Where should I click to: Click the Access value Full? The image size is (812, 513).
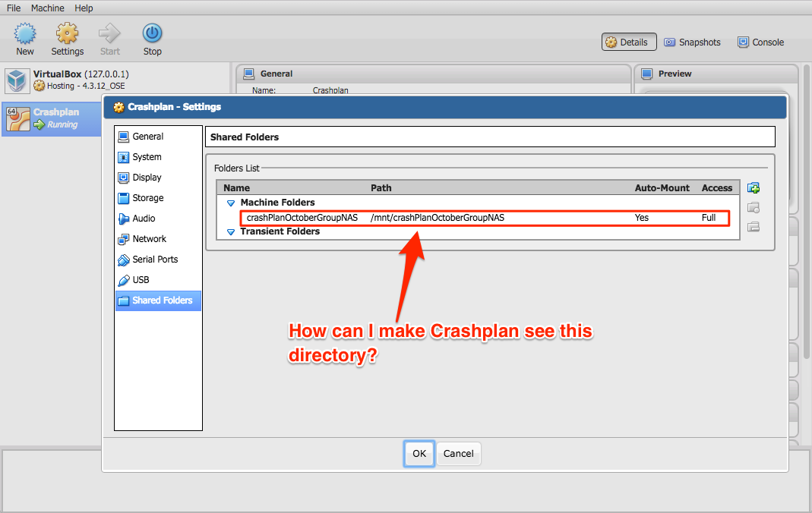coord(709,218)
